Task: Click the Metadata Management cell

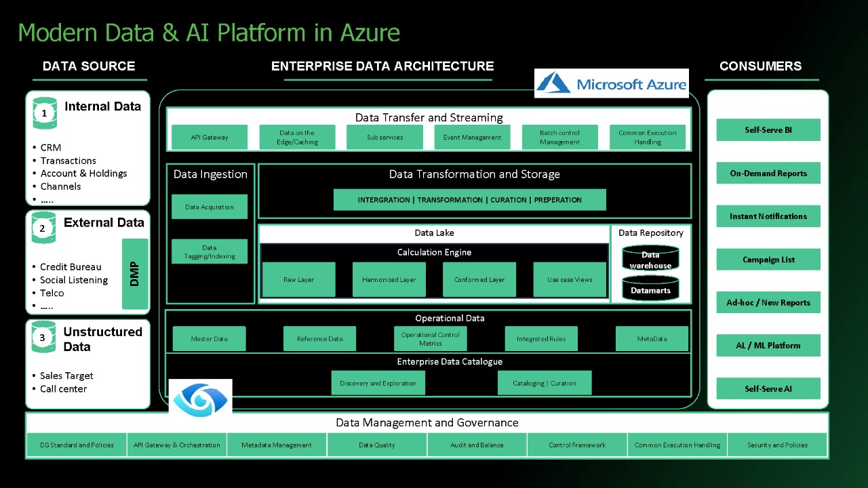Action: [277, 445]
